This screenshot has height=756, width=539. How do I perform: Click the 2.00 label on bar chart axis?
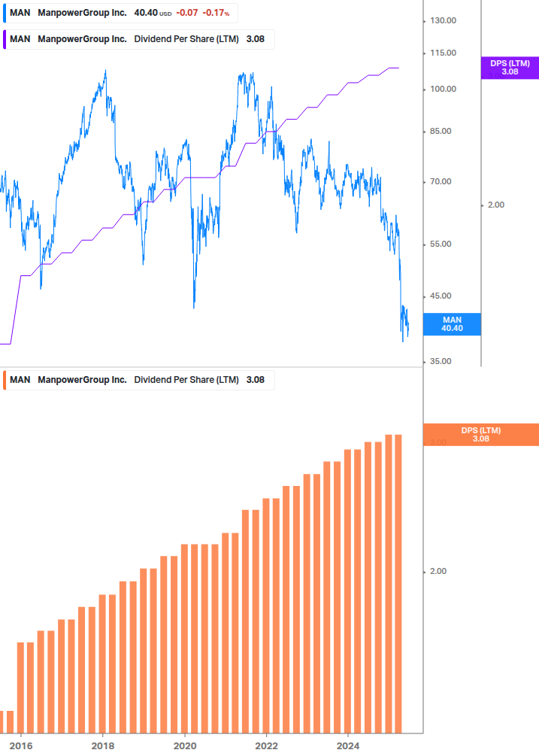point(438,572)
